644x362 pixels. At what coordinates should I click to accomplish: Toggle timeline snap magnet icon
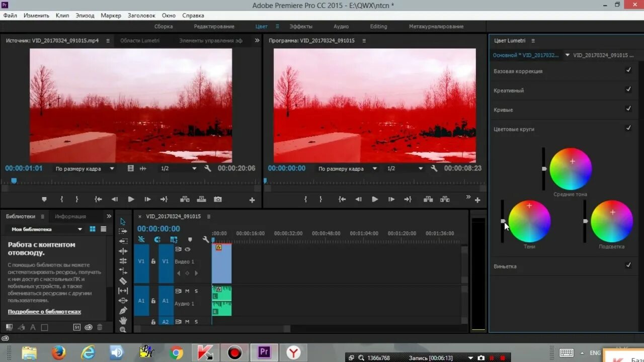pyautogui.click(x=157, y=240)
